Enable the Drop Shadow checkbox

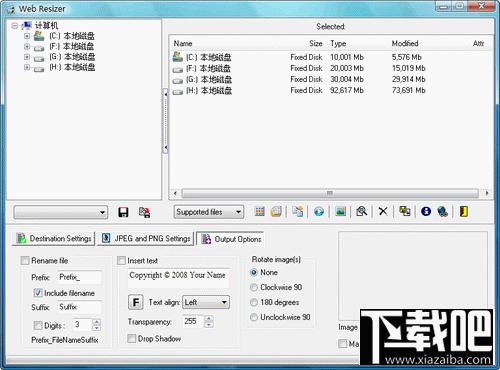[x=132, y=339]
